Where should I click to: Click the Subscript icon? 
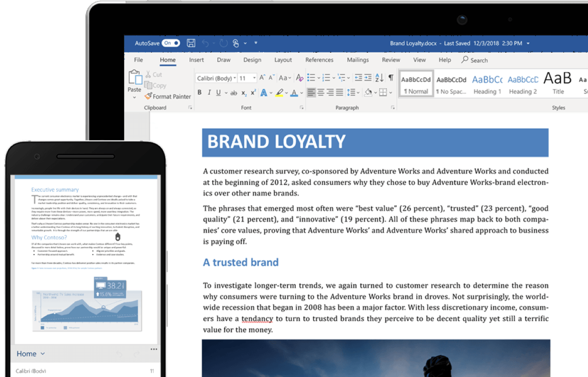[244, 93]
